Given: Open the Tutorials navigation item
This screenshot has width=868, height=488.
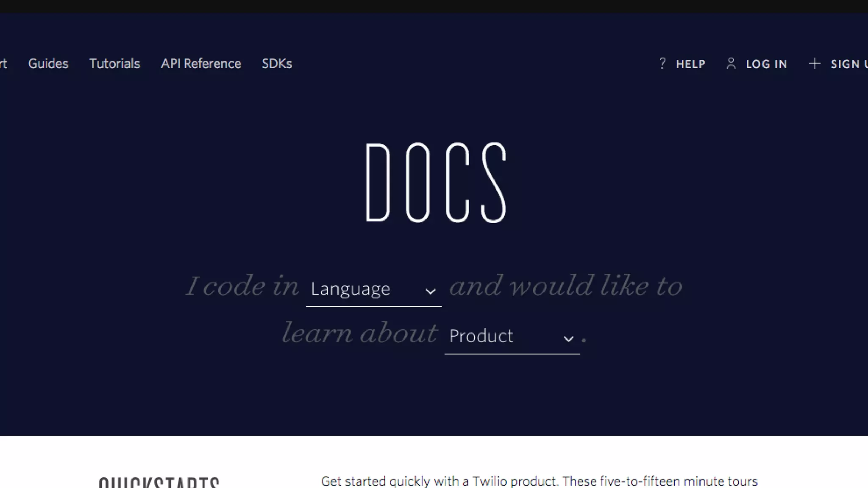Looking at the screenshot, I should [114, 64].
